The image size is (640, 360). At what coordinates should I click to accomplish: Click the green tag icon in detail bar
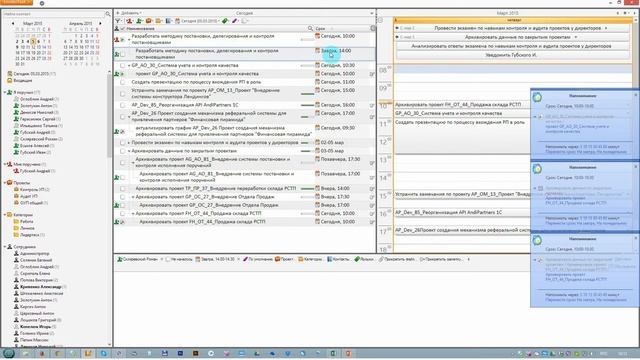tap(357, 259)
